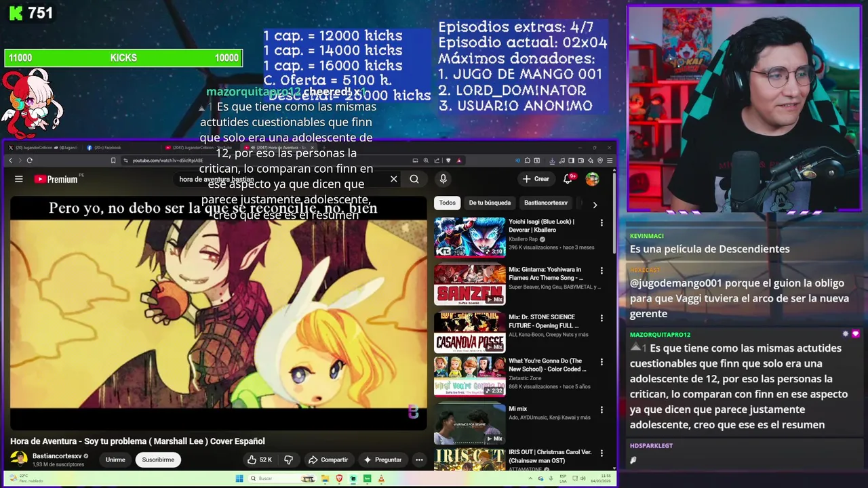
Task: Open the Bastiancortesxv channel name link
Action: [x=57, y=456]
